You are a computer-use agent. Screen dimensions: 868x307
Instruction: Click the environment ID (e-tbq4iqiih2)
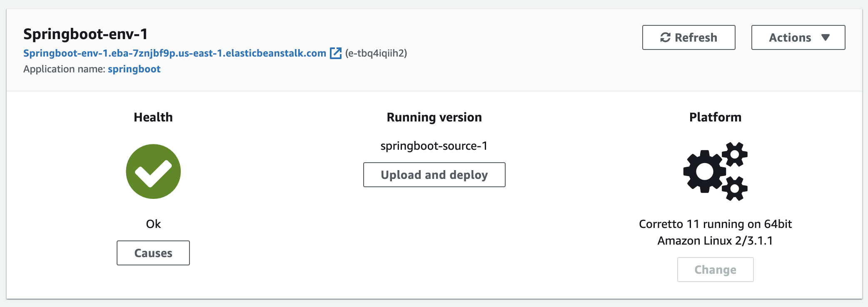coord(376,53)
